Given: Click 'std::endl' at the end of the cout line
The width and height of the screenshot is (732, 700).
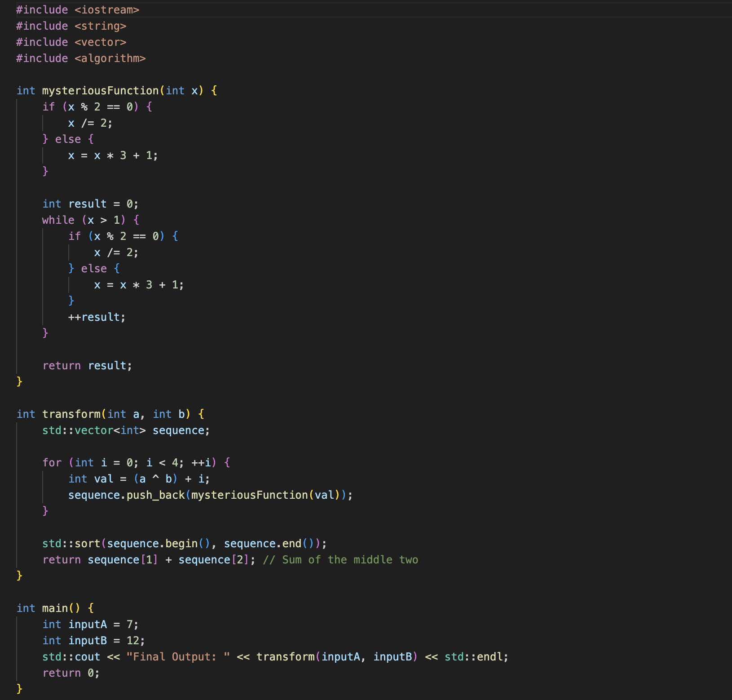Looking at the screenshot, I should (x=473, y=657).
